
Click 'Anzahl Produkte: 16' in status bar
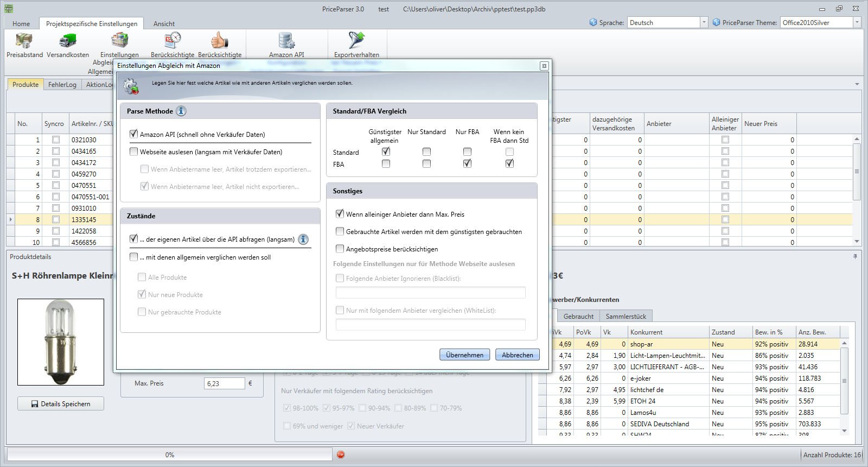tap(832, 455)
